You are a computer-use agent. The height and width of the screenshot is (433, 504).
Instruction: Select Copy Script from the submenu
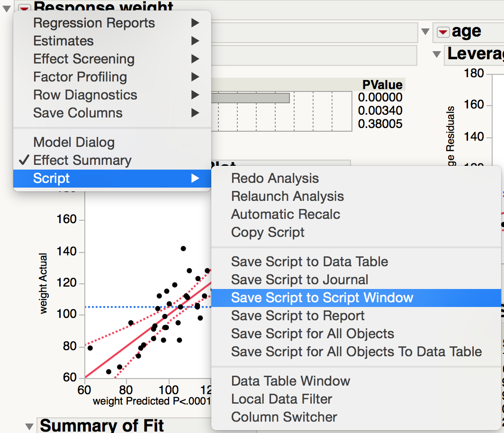(268, 232)
